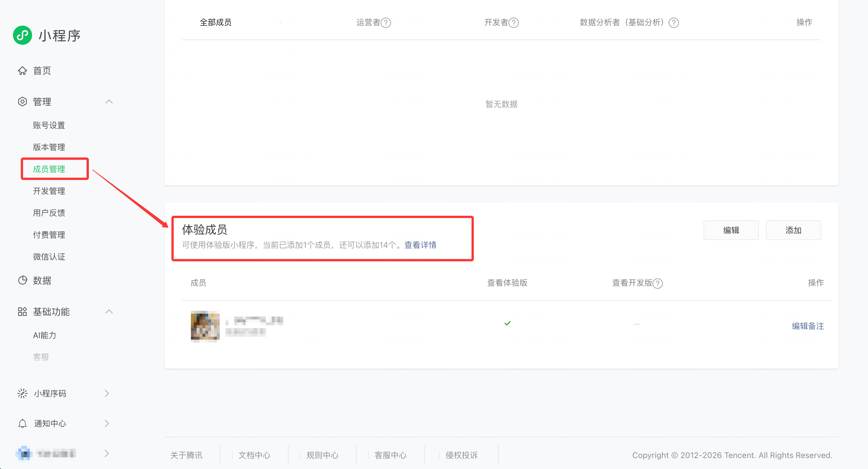Open AI能力 in the sidebar
Viewport: 868px width, 469px height.
click(44, 335)
